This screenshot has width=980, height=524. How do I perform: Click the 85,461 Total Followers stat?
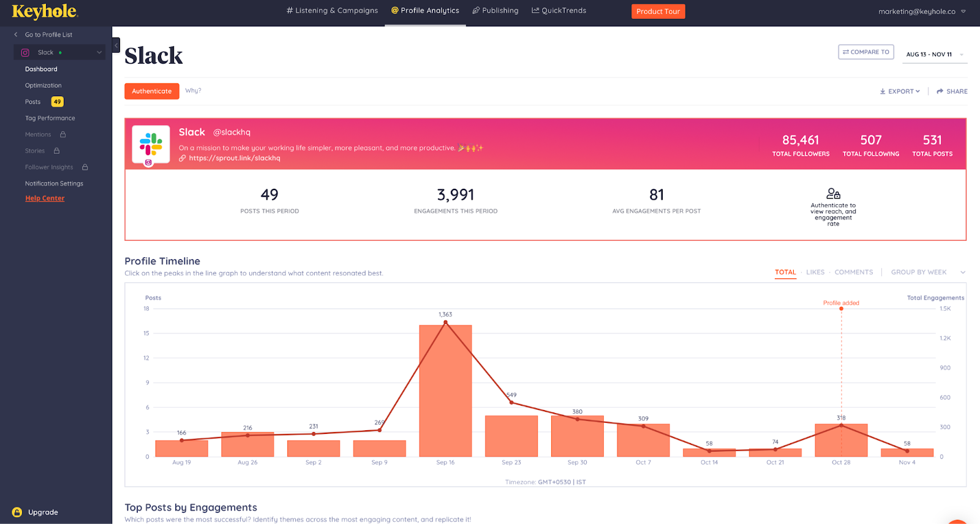point(801,146)
